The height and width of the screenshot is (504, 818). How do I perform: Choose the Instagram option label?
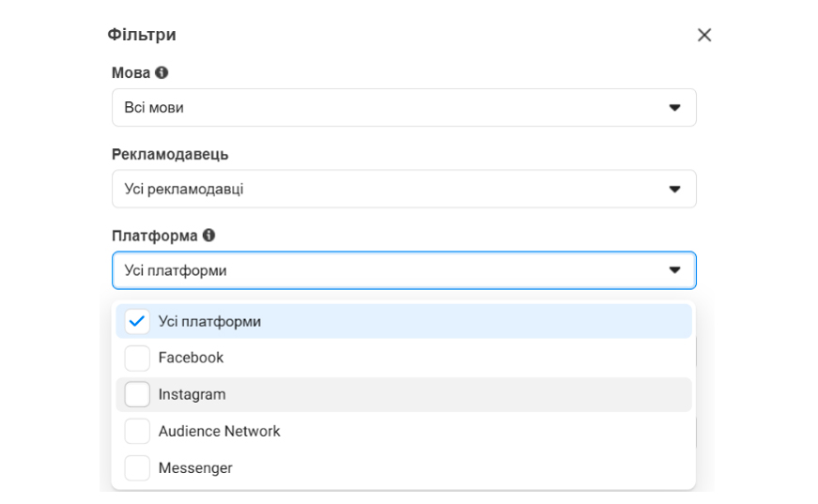(x=192, y=394)
